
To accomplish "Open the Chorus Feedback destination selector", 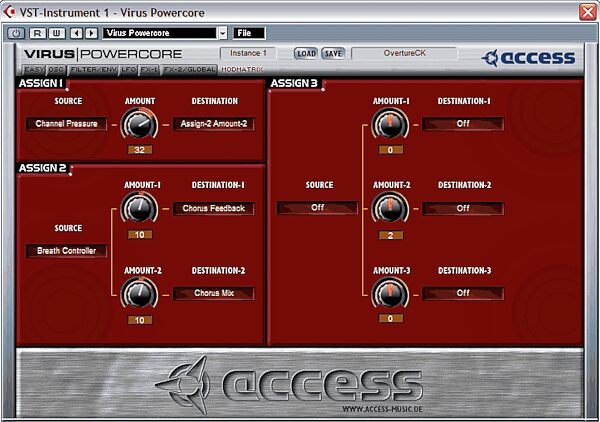I will [214, 209].
